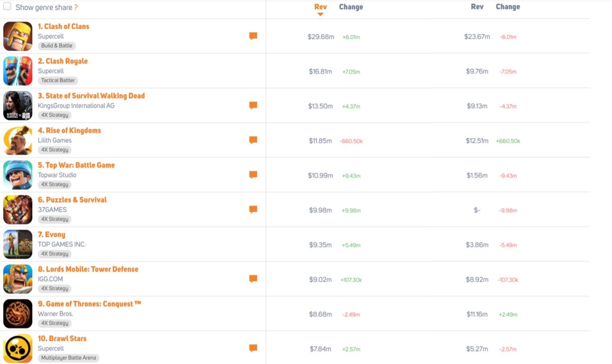Click the comment bubble on the Top War row

pyautogui.click(x=253, y=175)
